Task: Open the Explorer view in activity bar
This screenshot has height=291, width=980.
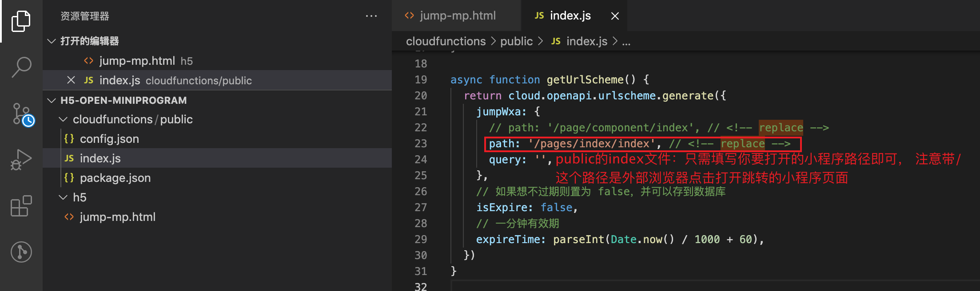Action: click(x=21, y=21)
